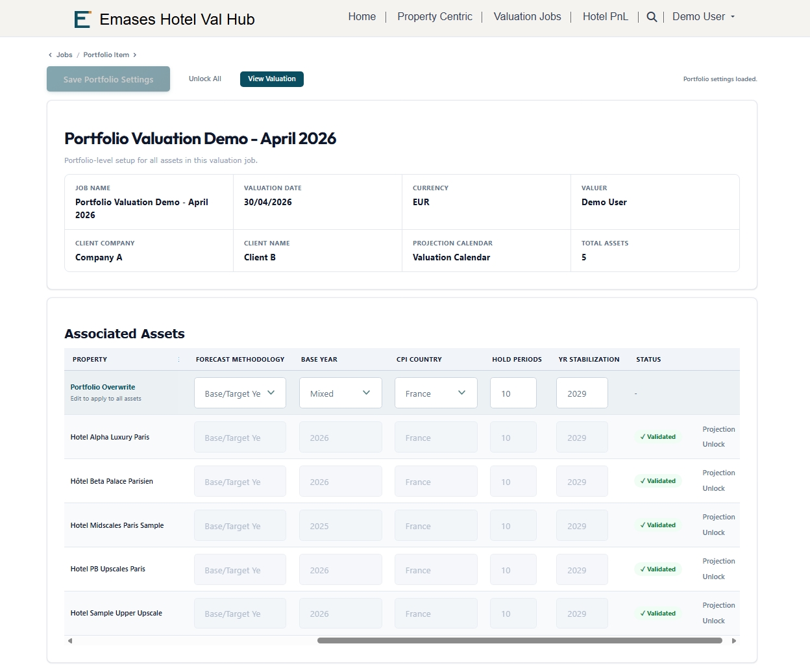This screenshot has height=672, width=810.
Task: Open the Valuation Jobs menu
Action: 527,17
